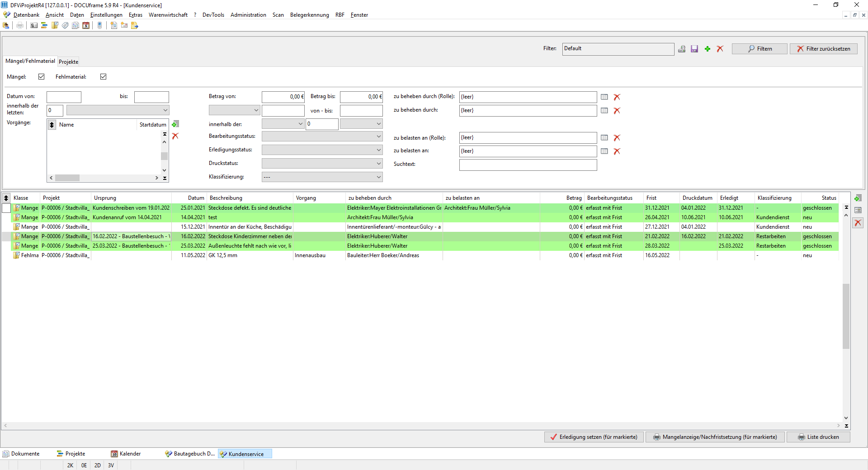Screen dimensions: 868x470
Task: Click the printer icon in the toolbar
Action: tap(20, 26)
